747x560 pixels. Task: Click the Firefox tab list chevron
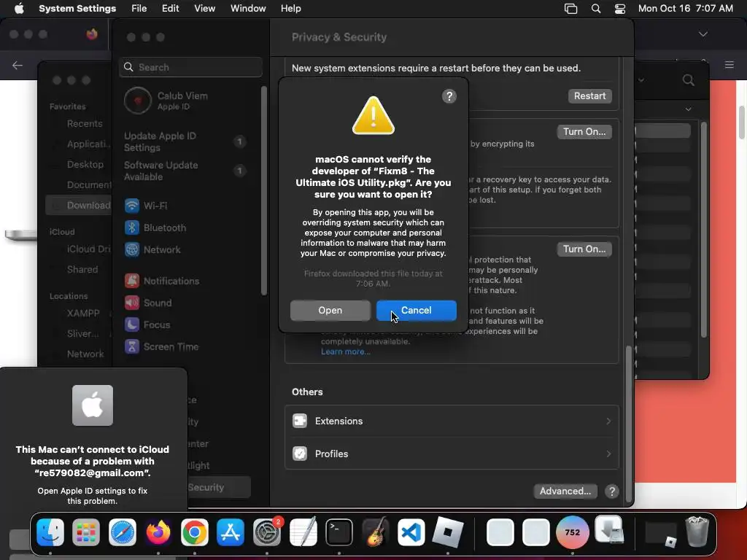click(x=703, y=34)
